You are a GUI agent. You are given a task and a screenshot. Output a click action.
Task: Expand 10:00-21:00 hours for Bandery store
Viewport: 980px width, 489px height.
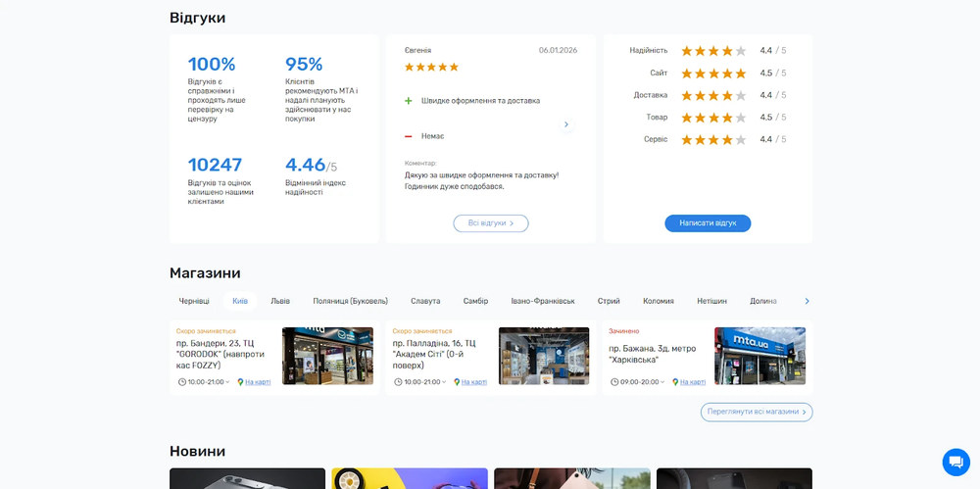pos(209,382)
